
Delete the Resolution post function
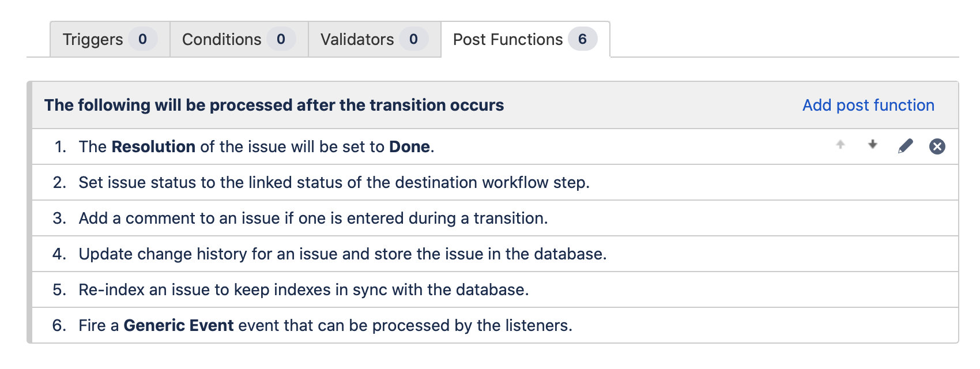(937, 146)
